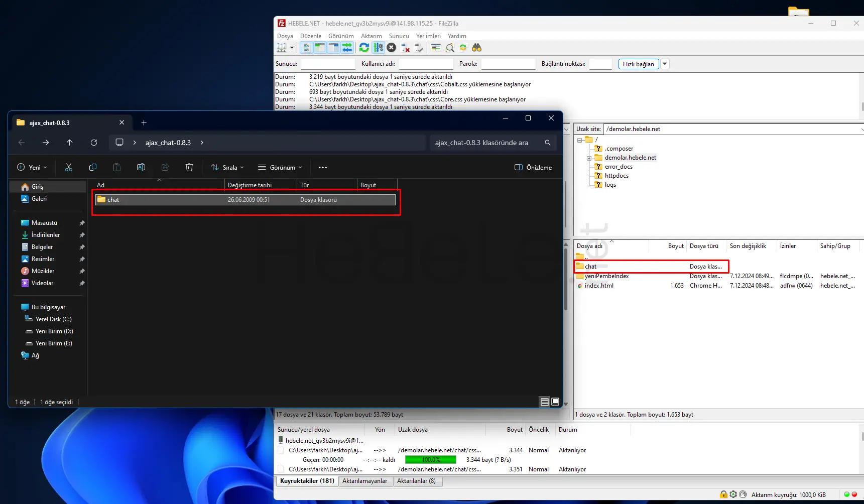The height and width of the screenshot is (504, 864).
Task: Click the Copy icon in Explorer toolbar
Action: pyautogui.click(x=93, y=168)
